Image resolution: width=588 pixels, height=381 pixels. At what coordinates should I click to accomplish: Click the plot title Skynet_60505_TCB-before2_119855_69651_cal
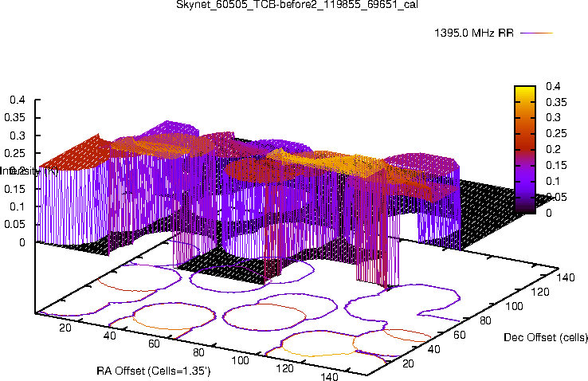(297, 5)
